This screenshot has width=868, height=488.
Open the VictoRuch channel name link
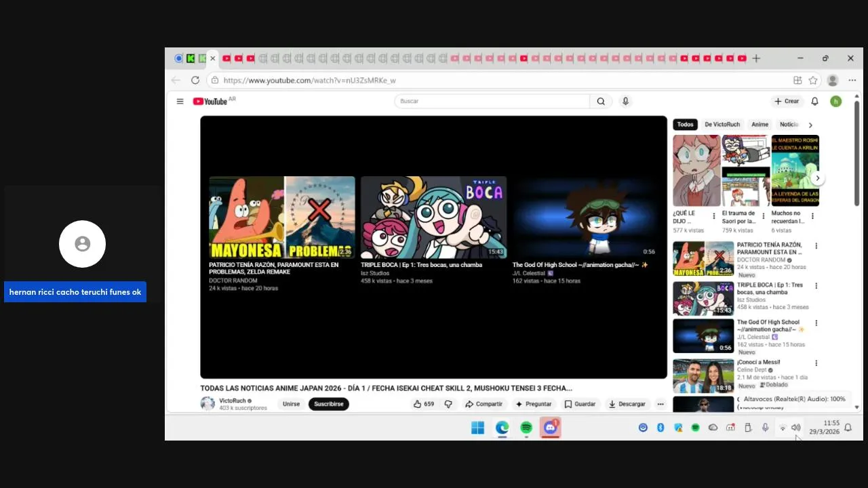233,401
